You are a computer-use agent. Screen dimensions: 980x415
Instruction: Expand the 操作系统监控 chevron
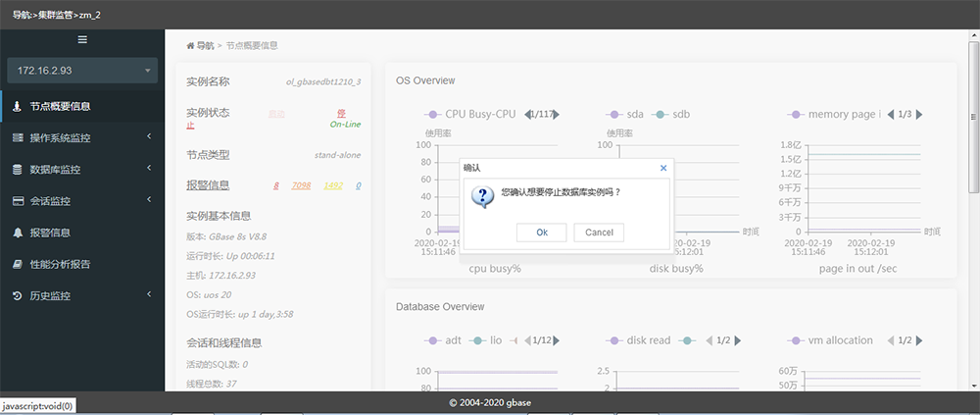point(149,135)
